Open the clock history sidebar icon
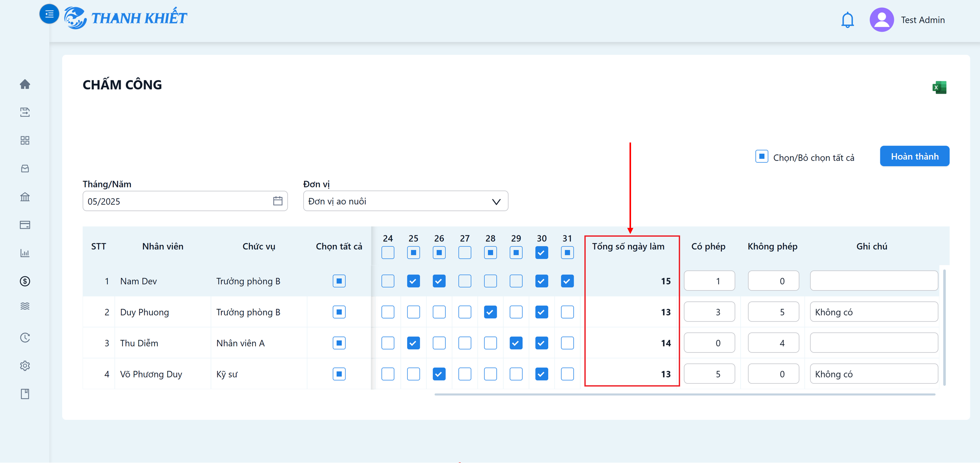This screenshot has width=980, height=463. click(x=25, y=337)
